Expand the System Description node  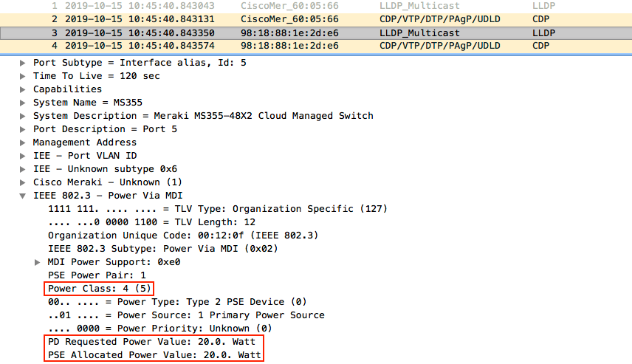pyautogui.click(x=23, y=116)
